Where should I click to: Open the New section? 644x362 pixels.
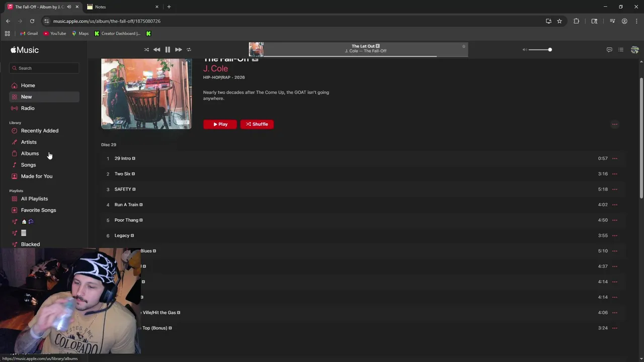pos(44,97)
